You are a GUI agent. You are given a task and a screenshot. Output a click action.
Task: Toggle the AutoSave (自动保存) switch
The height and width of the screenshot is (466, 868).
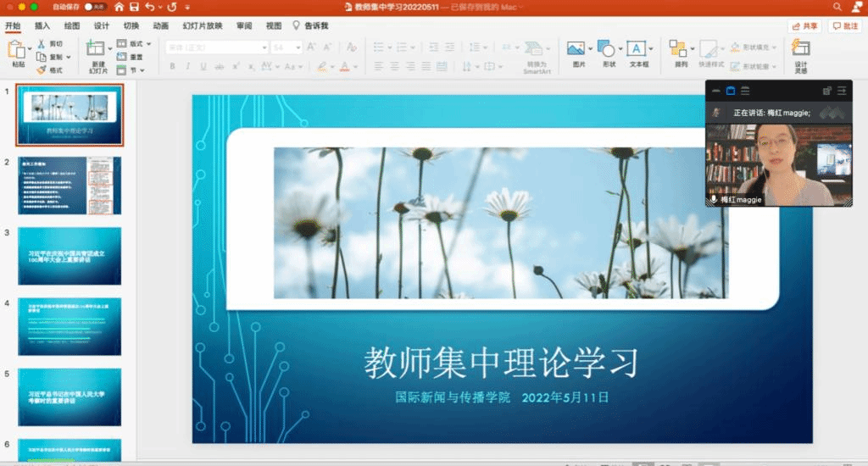pos(95,7)
